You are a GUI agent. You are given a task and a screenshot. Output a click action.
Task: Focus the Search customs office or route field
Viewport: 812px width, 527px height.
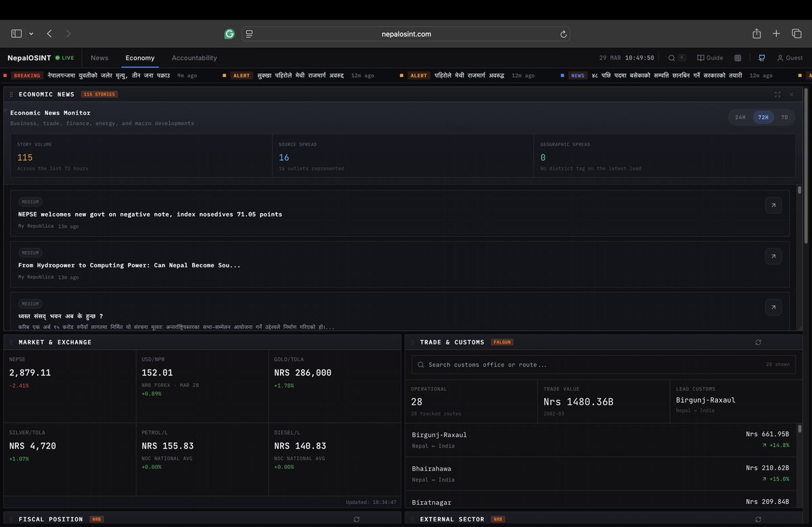[604, 365]
